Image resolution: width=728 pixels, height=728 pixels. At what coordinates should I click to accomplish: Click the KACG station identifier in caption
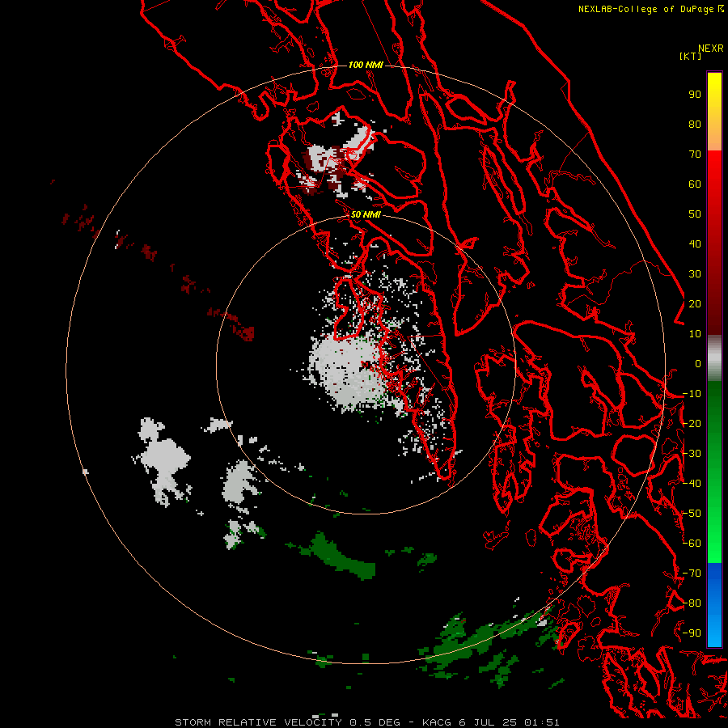tap(437, 722)
